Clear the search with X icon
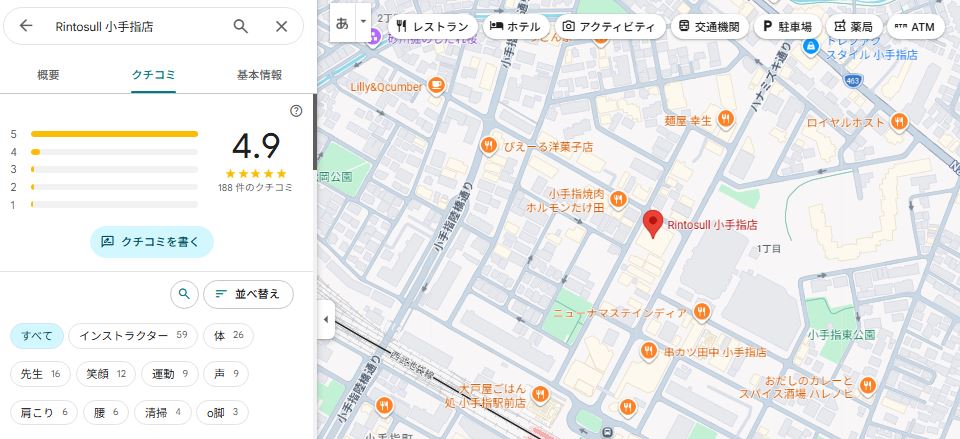Image resolution: width=960 pixels, height=439 pixels. click(x=282, y=27)
